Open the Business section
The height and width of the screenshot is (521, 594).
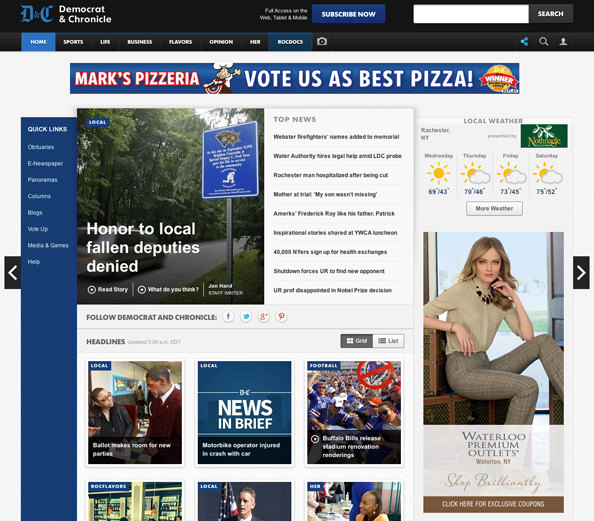[140, 42]
